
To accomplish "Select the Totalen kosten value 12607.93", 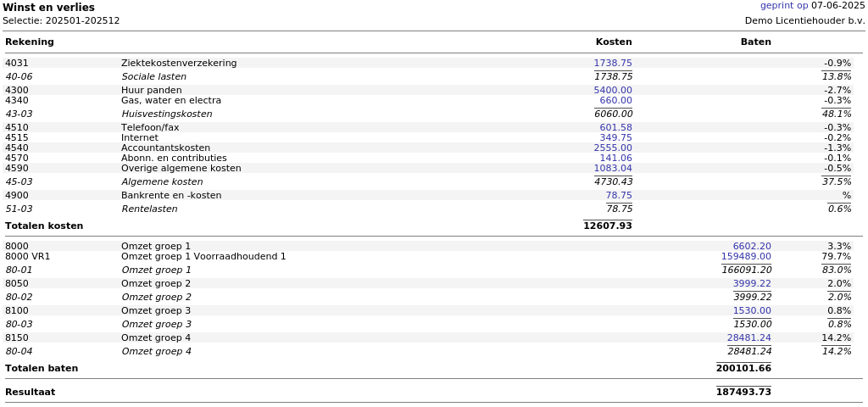I will (x=608, y=226).
